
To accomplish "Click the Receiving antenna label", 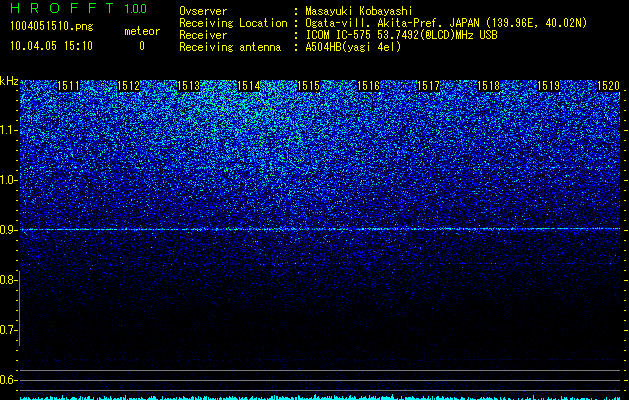I will [230, 47].
